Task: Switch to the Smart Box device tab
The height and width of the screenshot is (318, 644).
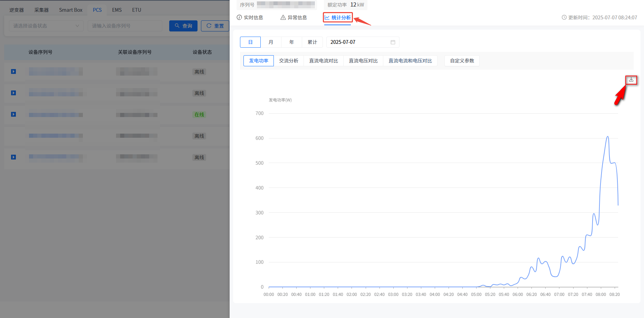Action: click(x=70, y=10)
